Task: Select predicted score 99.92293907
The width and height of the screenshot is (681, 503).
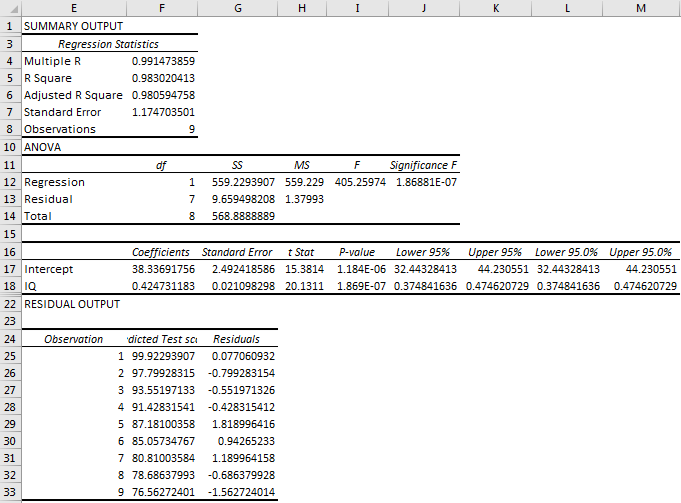Action: point(163,356)
